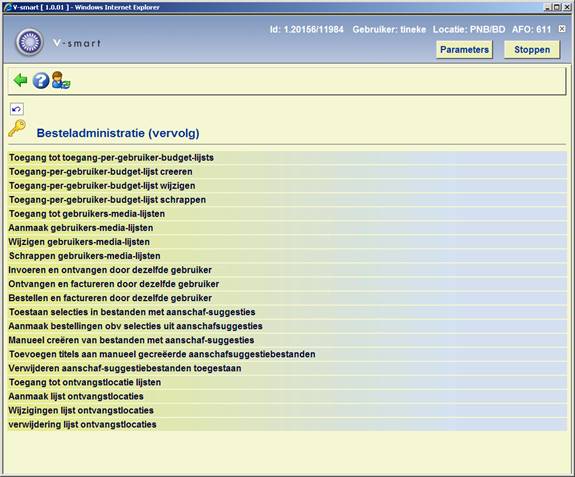Click the green back arrow icon

click(x=20, y=80)
